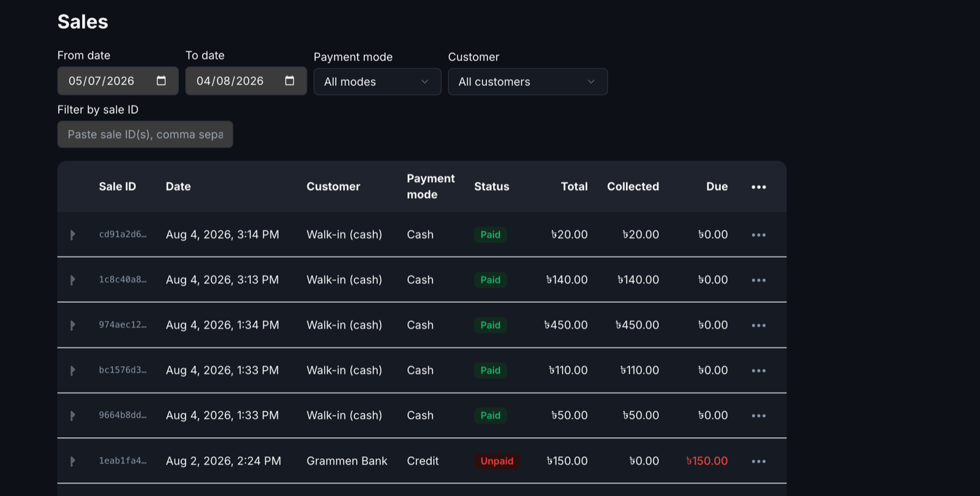The width and height of the screenshot is (980, 496).
Task: Click the Due column header
Action: (x=717, y=186)
